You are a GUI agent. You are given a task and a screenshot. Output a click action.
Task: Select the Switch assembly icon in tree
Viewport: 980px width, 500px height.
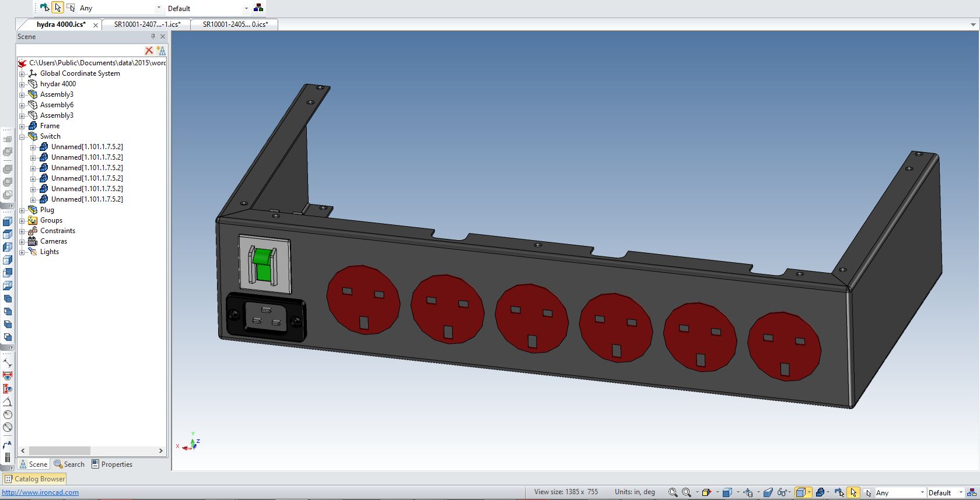(33, 136)
